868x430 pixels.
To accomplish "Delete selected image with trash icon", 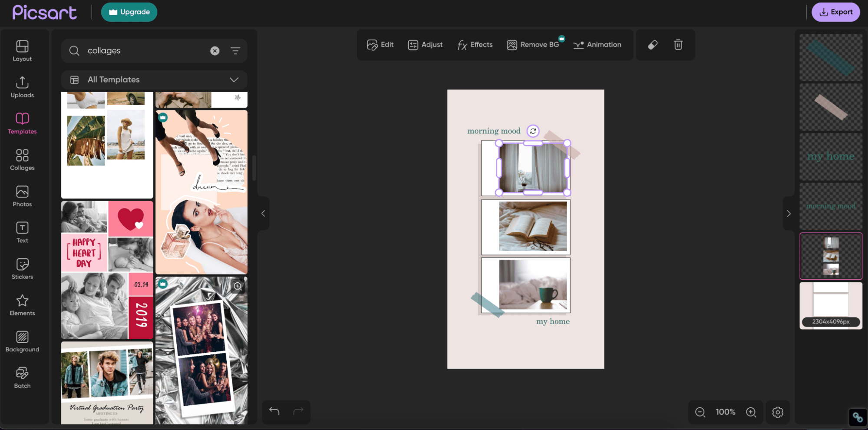I will tap(678, 45).
